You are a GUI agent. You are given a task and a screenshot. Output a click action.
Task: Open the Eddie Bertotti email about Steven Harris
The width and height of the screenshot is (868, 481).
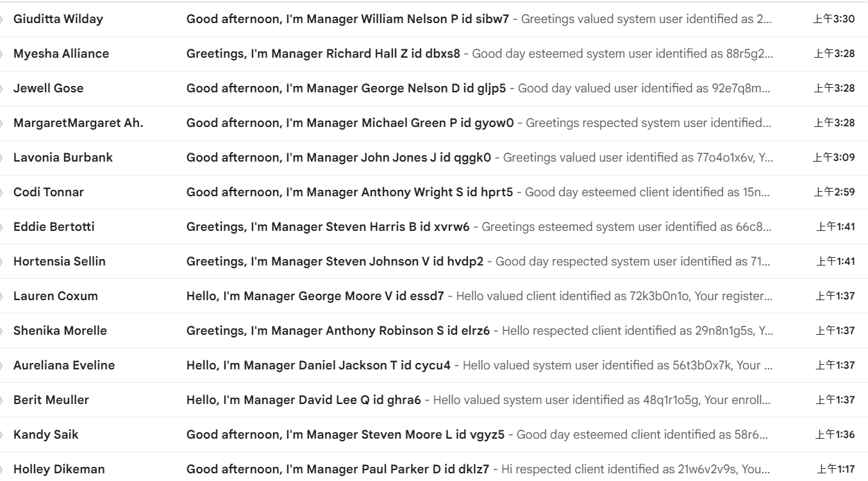click(x=434, y=227)
